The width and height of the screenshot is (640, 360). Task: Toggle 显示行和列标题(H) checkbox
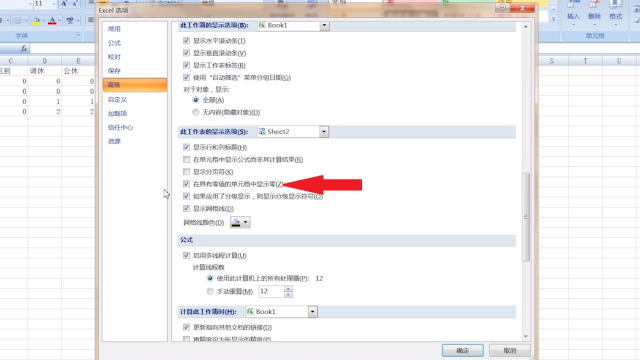187,147
